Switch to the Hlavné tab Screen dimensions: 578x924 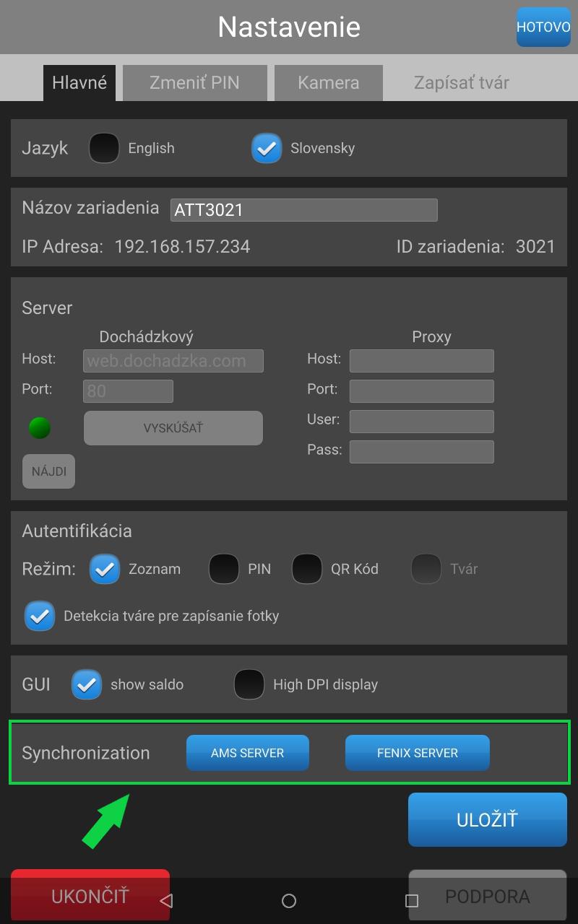[x=79, y=82]
